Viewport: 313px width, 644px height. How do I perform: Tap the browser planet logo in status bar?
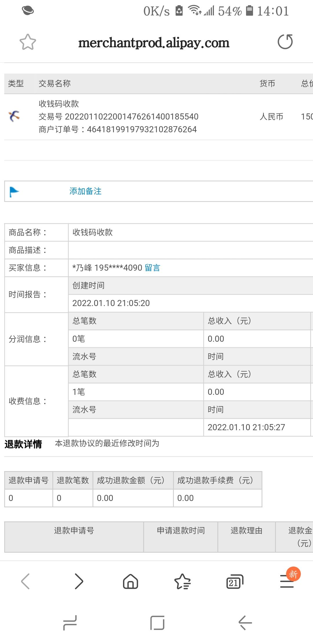(x=28, y=11)
